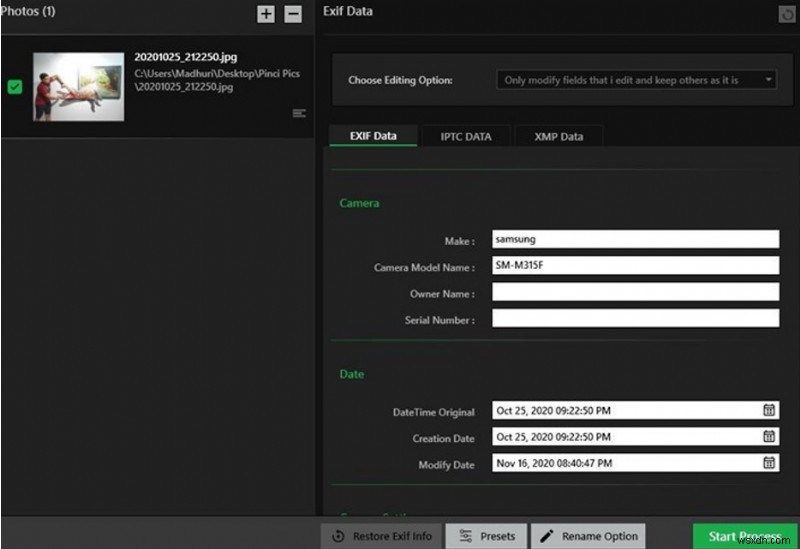Click the empty Serial Number field

(636, 318)
